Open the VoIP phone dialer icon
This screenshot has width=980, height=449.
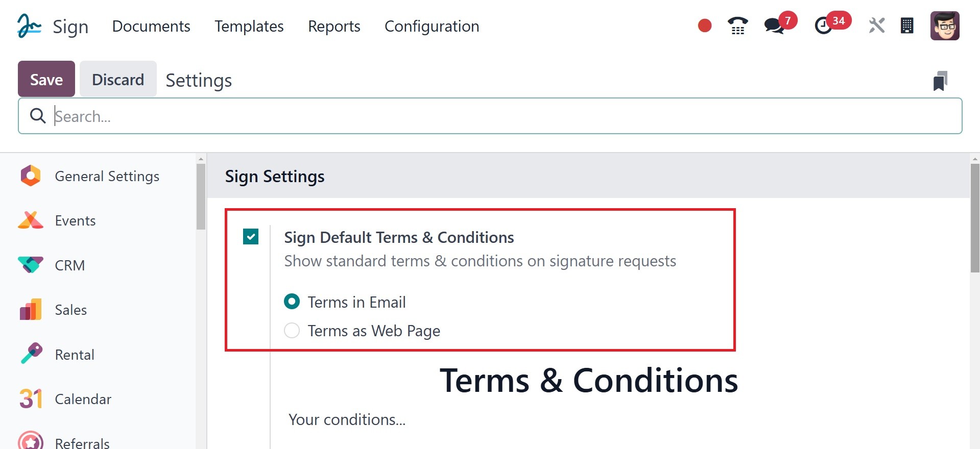pos(737,26)
